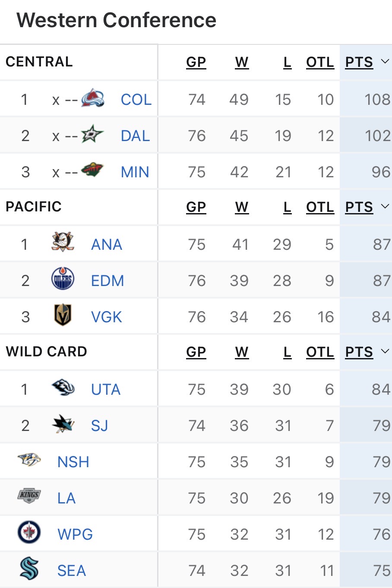This screenshot has width=392, height=588.
Task: Click the Utah team logo
Action: tap(63, 388)
